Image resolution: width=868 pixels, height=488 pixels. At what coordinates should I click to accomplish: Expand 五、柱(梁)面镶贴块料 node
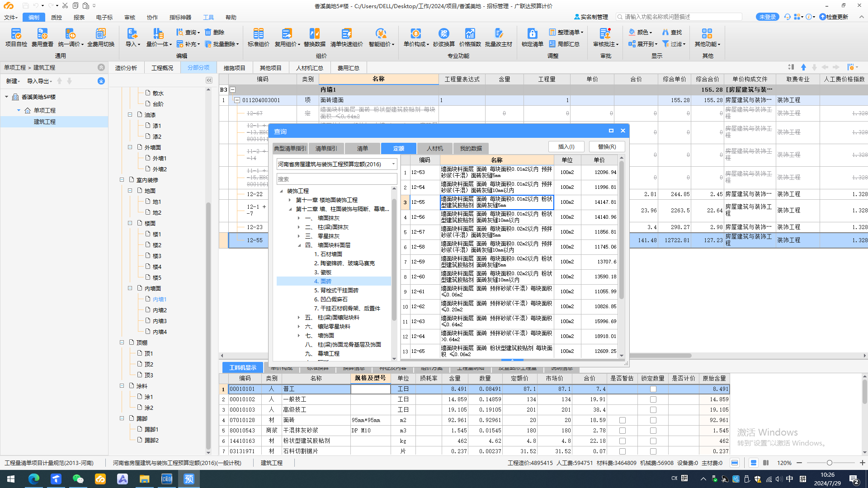click(x=299, y=318)
